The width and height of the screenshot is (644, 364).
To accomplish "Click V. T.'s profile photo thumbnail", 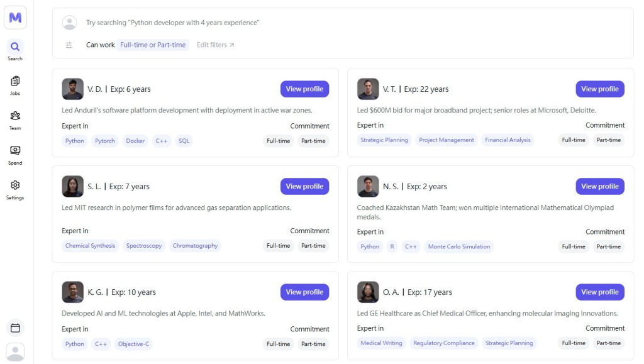I will [368, 89].
